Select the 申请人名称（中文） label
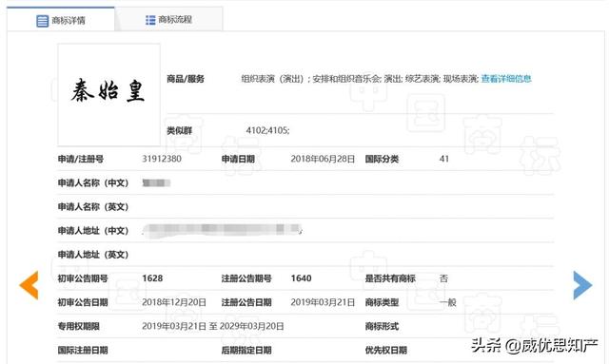Viewport: 609px width, 364px height. click(93, 182)
